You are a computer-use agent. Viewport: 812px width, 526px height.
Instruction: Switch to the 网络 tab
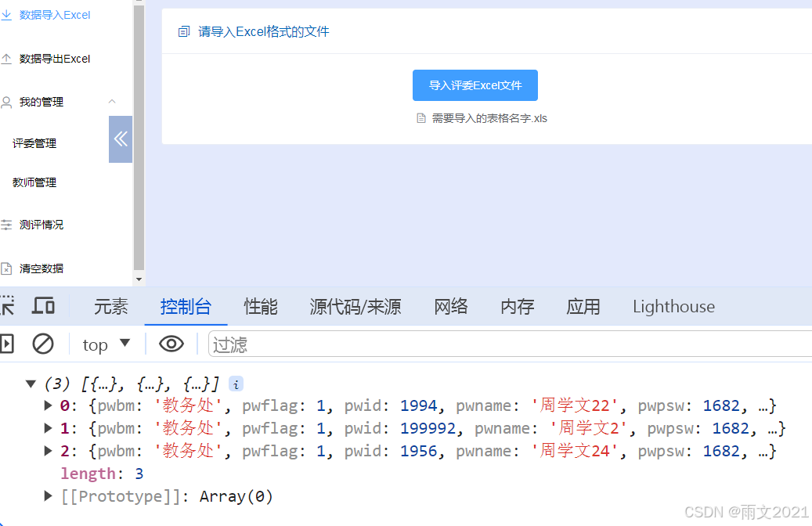click(450, 306)
